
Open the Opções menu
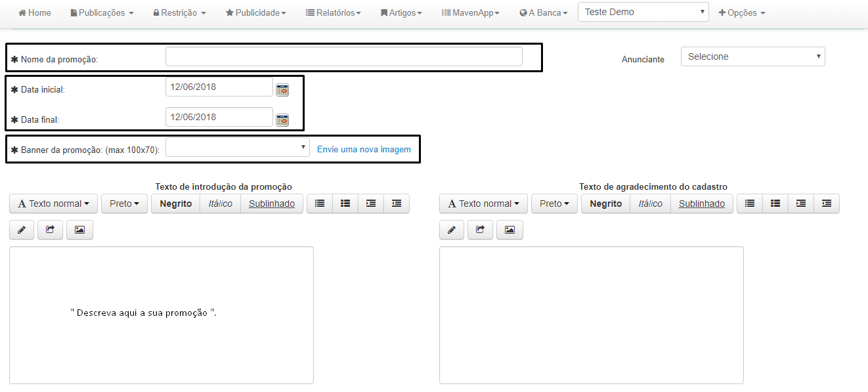[x=742, y=12]
